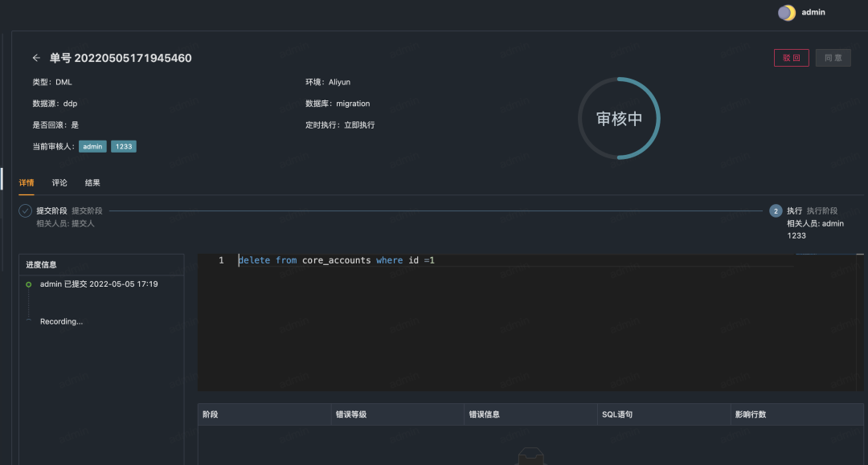Click the 数据源: ddp field
This screenshot has width=868, height=465.
tap(55, 104)
